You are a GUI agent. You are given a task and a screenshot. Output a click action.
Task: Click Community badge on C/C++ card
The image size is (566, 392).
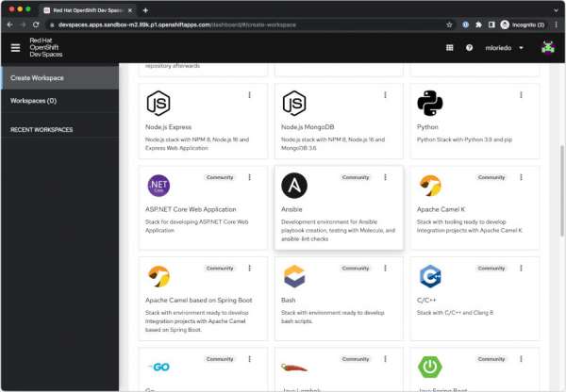491,268
